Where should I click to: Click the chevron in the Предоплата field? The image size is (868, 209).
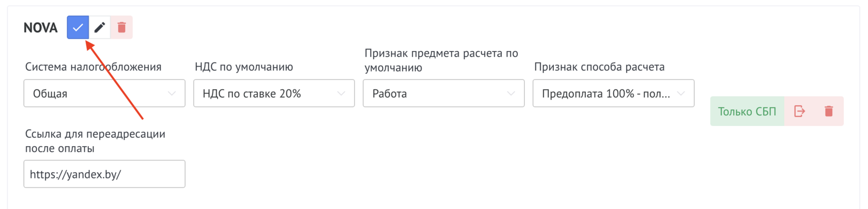pyautogui.click(x=681, y=93)
